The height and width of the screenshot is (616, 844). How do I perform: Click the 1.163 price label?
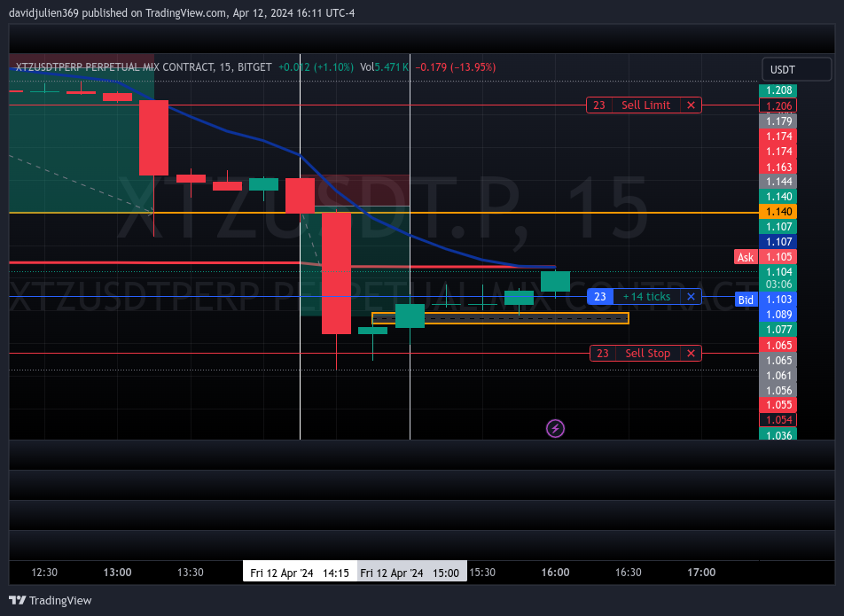point(778,167)
